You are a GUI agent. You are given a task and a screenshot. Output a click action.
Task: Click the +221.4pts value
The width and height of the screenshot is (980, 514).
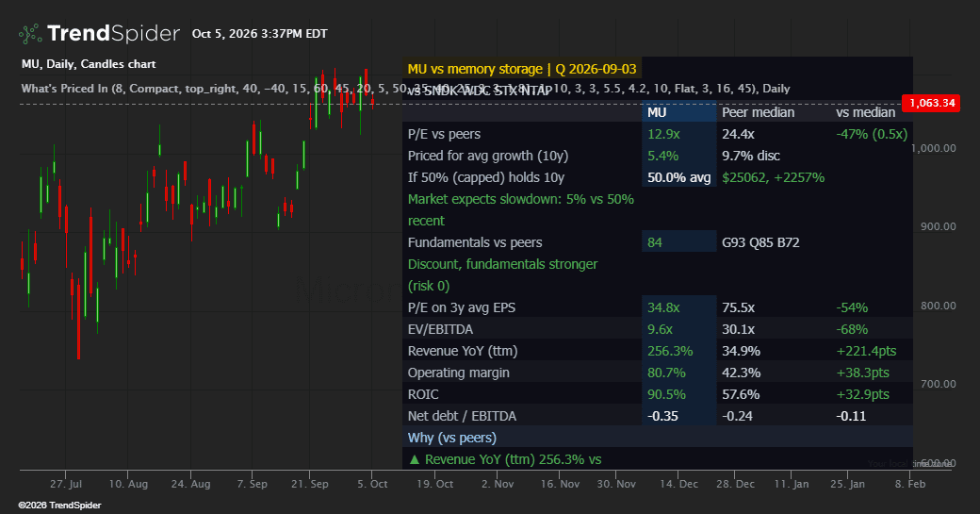866,351
